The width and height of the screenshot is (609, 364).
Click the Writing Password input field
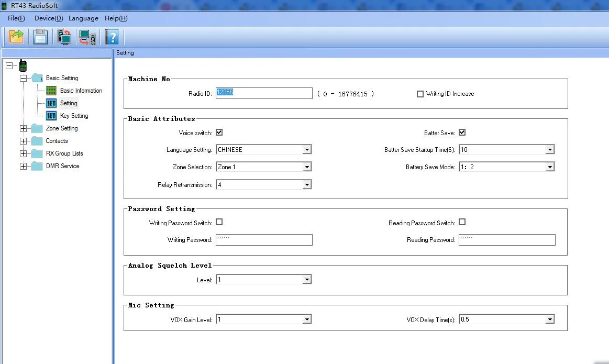(263, 239)
